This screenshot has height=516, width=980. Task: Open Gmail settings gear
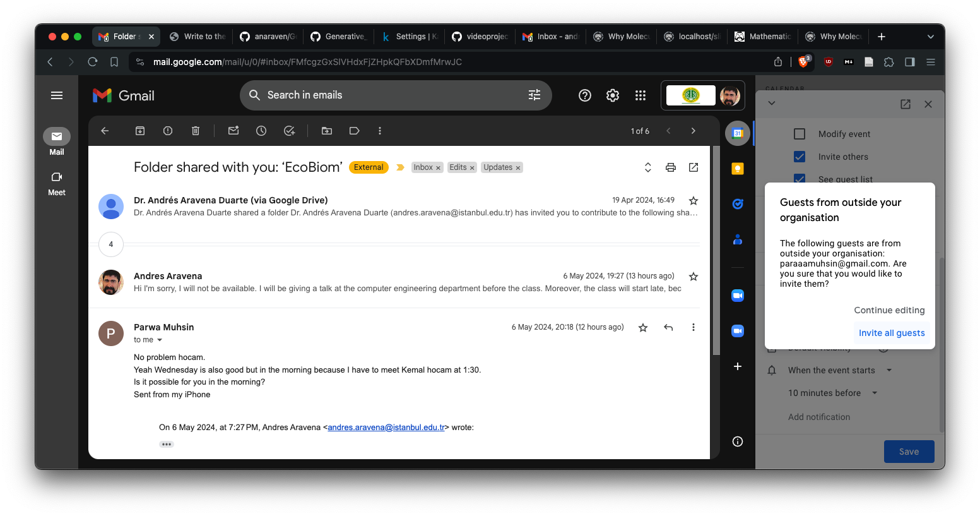point(613,95)
